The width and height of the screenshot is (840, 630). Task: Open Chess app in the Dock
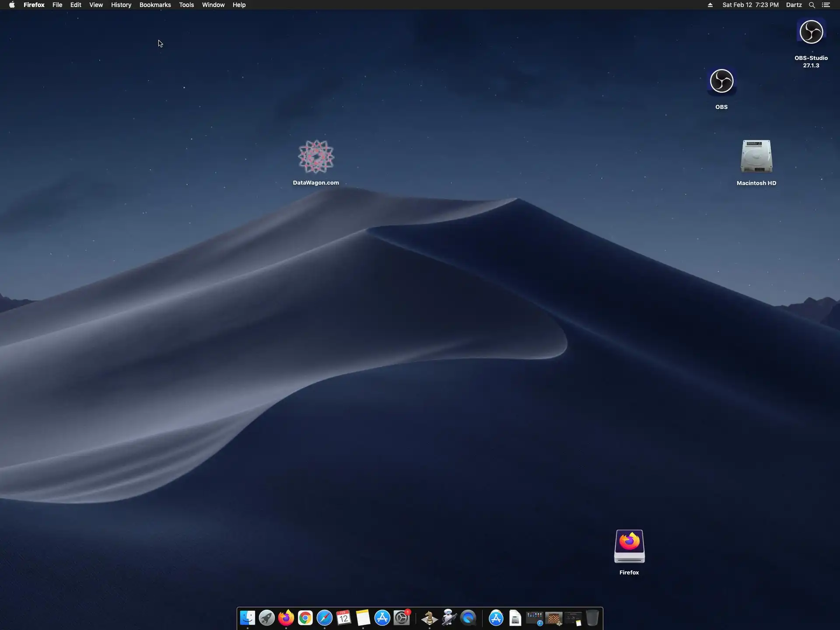[x=429, y=618]
